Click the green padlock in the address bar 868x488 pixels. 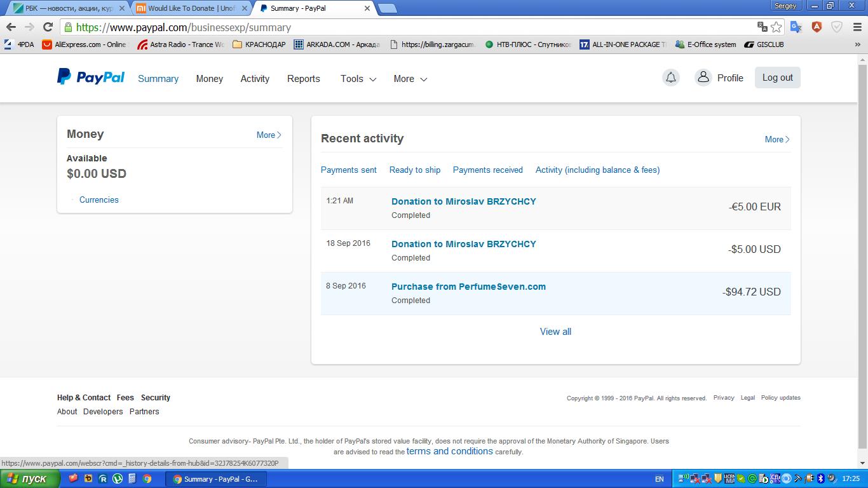[68, 27]
